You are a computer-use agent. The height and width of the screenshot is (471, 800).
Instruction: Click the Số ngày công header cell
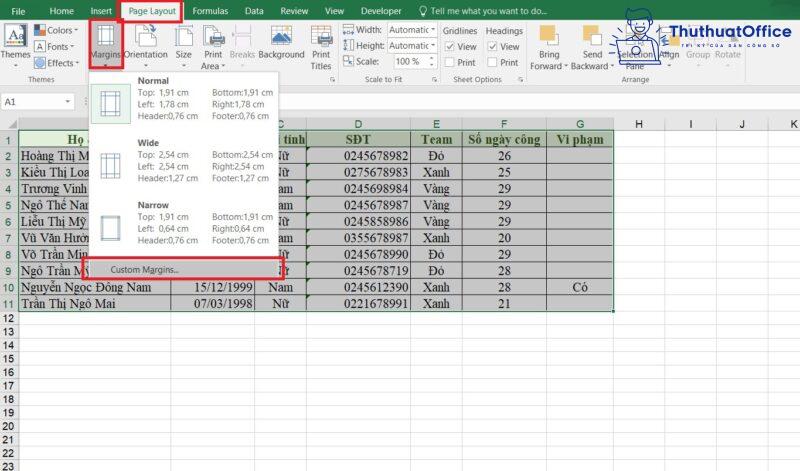point(504,139)
